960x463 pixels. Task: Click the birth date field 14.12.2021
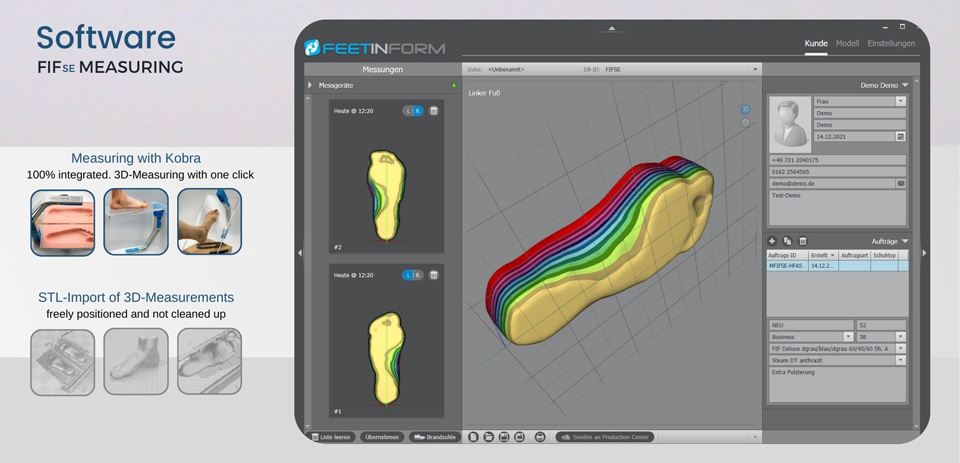click(855, 137)
